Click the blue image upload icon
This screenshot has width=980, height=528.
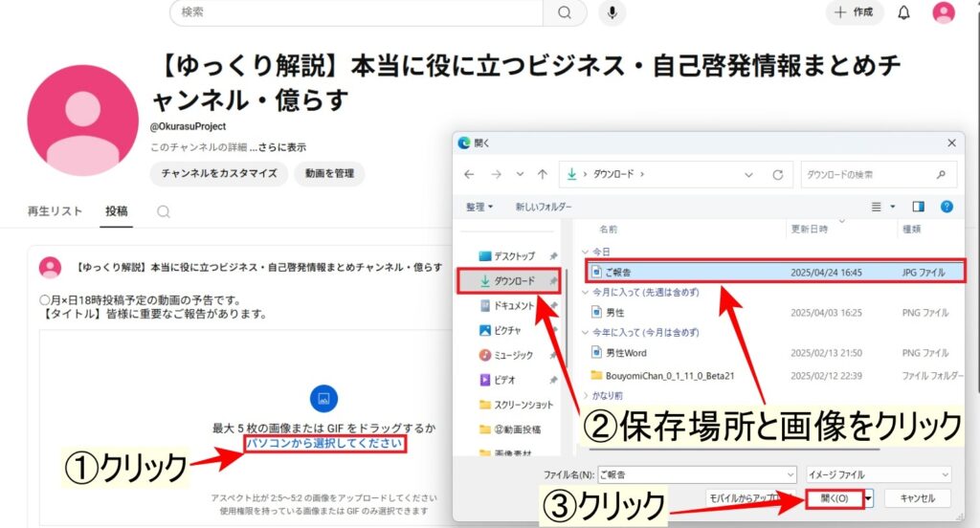click(x=323, y=399)
